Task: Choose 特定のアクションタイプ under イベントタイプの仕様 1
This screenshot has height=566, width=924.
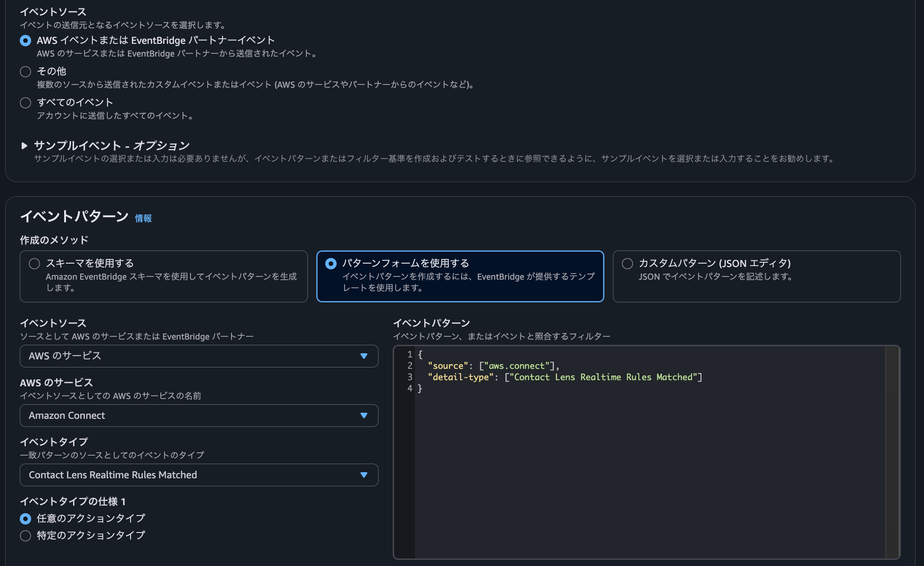Action: pyautogui.click(x=25, y=535)
